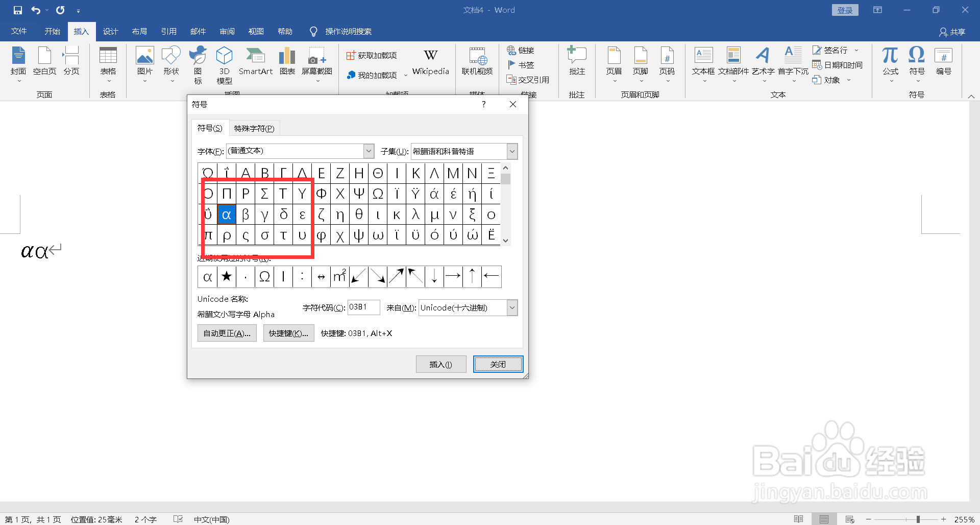Screen dimensions: 980x525
Task: Expand My Add-ins (我的加载项) arrow
Action: point(406,75)
